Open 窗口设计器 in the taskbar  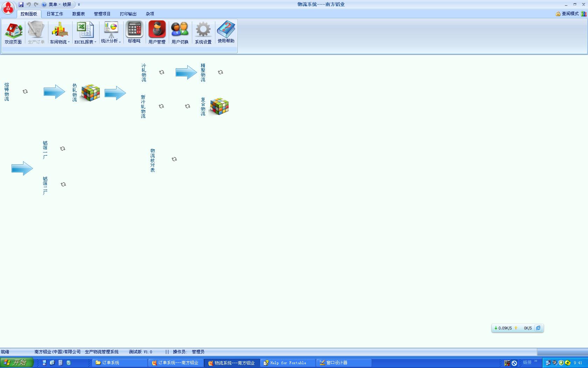coord(337,363)
